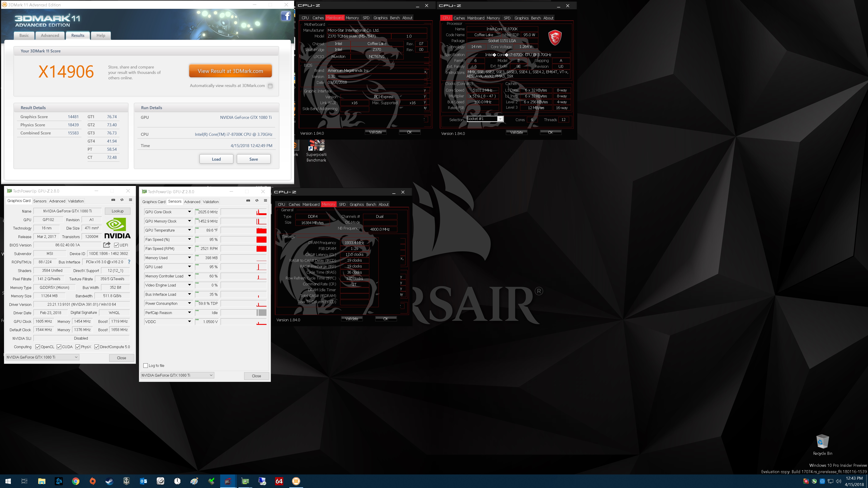The height and width of the screenshot is (488, 868).
Task: Click the refresh icon in GPU-Z Sensors window
Action: coord(257,200)
